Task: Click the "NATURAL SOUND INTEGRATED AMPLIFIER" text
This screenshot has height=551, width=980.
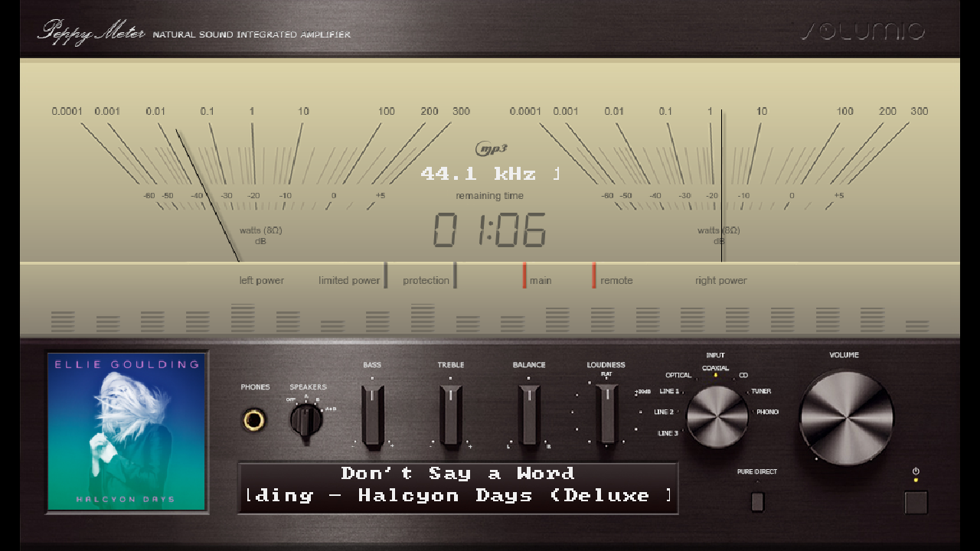Action: (x=252, y=34)
